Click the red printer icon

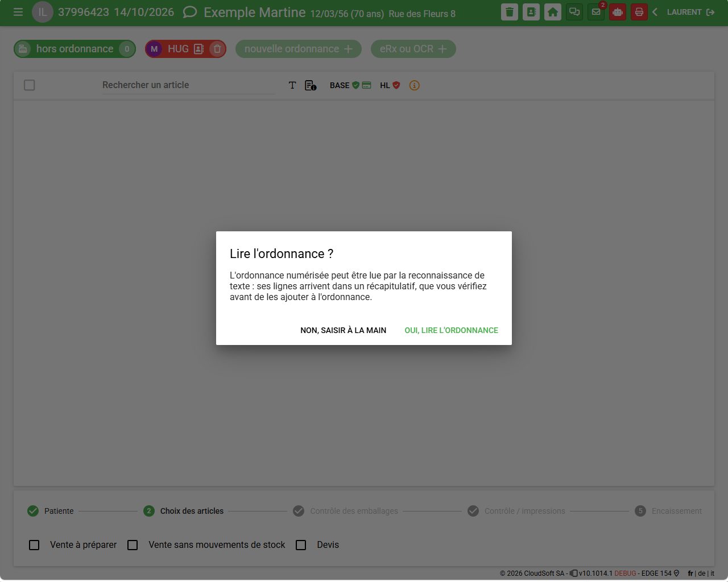tap(639, 12)
